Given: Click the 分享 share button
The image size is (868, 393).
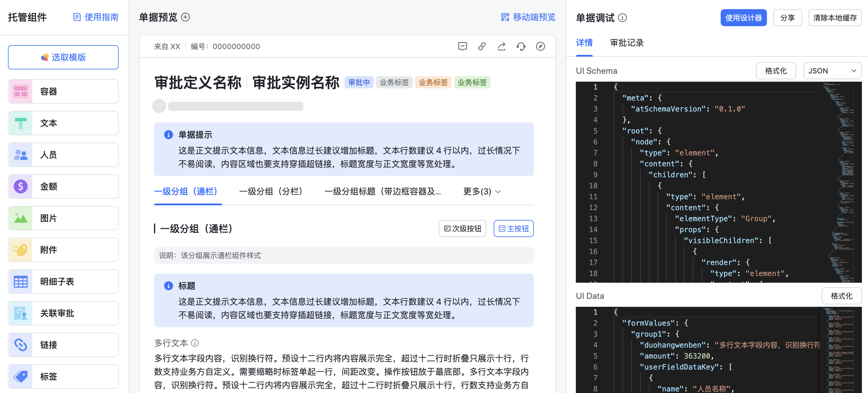Looking at the screenshot, I should coord(787,18).
